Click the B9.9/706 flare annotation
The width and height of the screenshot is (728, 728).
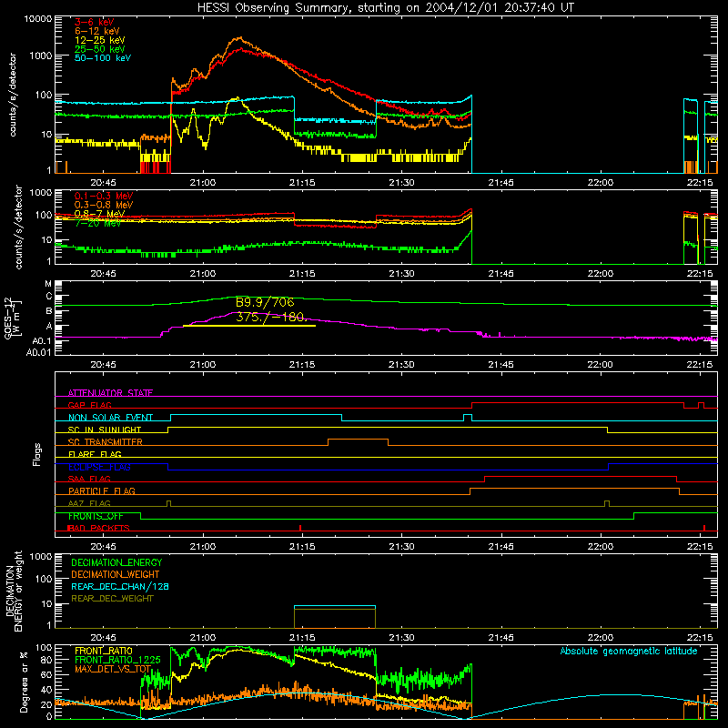tap(265, 303)
